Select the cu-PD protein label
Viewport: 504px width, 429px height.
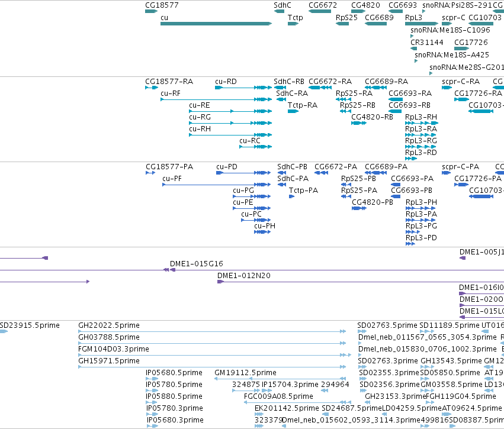click(x=227, y=167)
